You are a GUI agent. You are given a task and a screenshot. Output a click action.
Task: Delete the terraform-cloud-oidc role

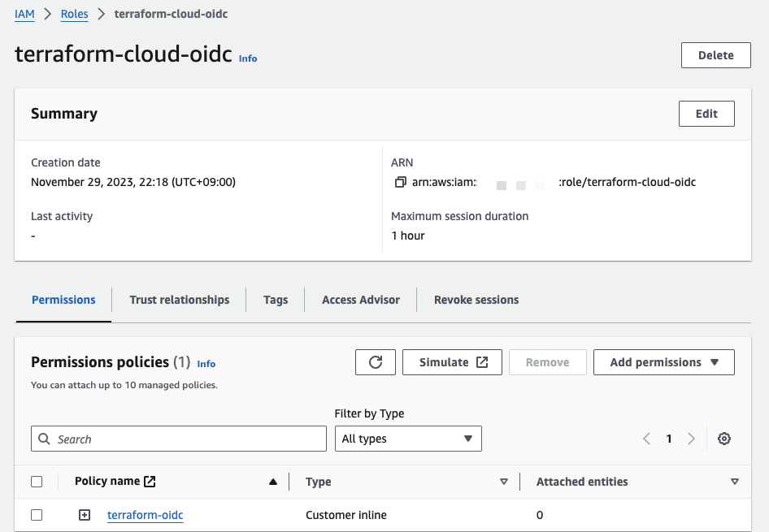715,55
